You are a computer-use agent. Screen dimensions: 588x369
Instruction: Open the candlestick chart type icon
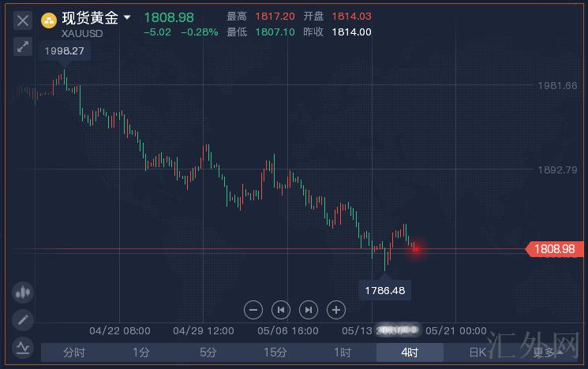tap(22, 293)
